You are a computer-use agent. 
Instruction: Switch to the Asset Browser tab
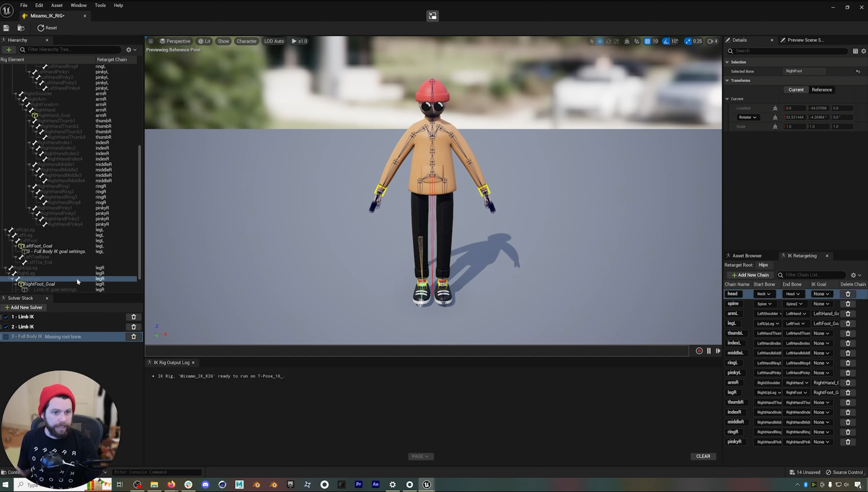[x=747, y=255]
